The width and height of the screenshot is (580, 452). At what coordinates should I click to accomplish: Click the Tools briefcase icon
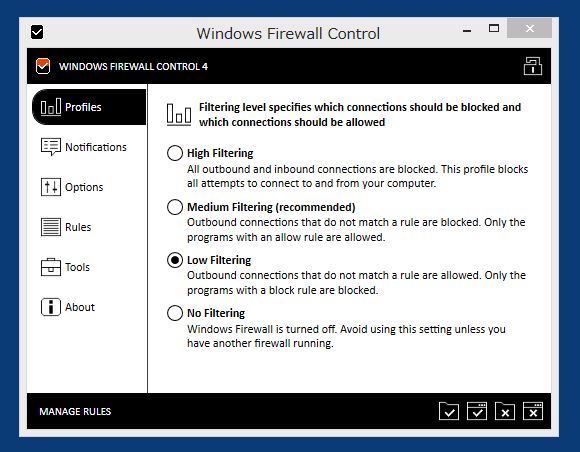(x=51, y=267)
